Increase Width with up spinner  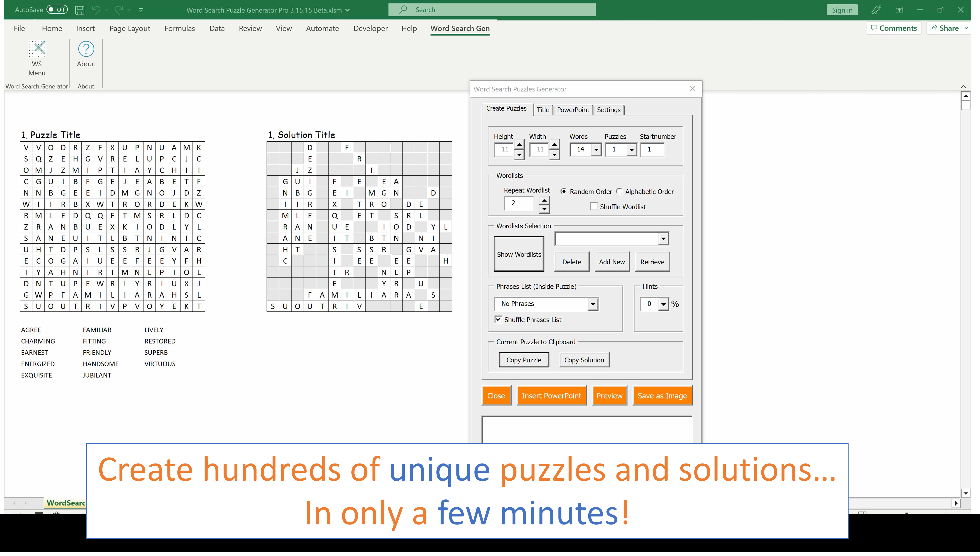coord(554,145)
